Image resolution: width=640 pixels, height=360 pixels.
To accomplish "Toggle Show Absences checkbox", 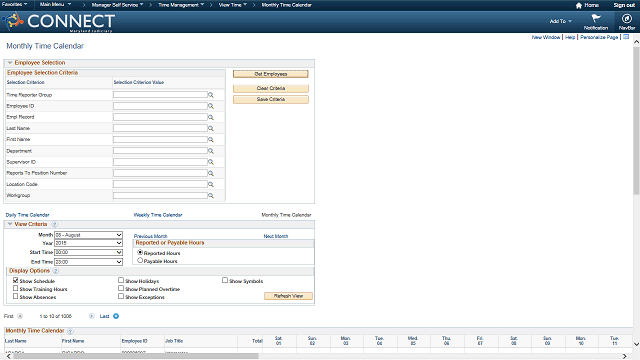I will tap(16, 297).
